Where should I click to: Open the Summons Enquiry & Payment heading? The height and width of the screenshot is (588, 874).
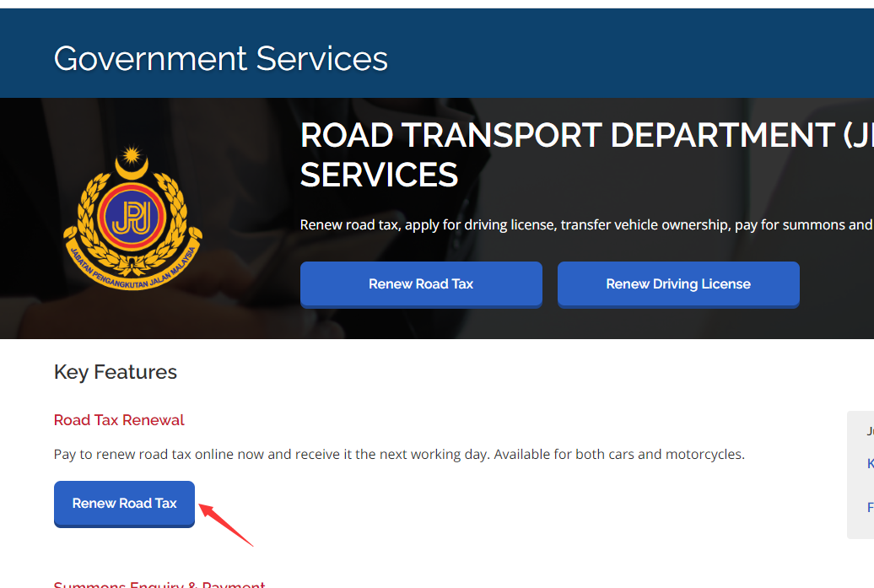pyautogui.click(x=159, y=584)
